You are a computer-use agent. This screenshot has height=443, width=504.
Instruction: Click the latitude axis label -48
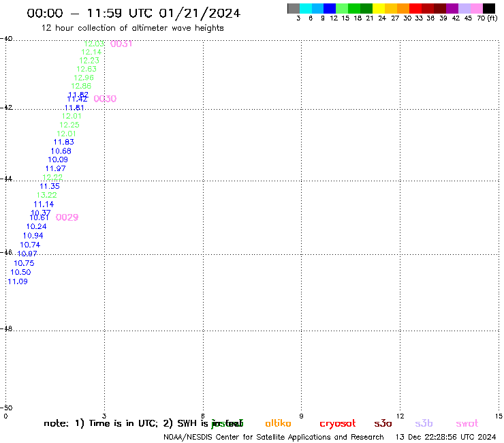[x=6, y=329]
